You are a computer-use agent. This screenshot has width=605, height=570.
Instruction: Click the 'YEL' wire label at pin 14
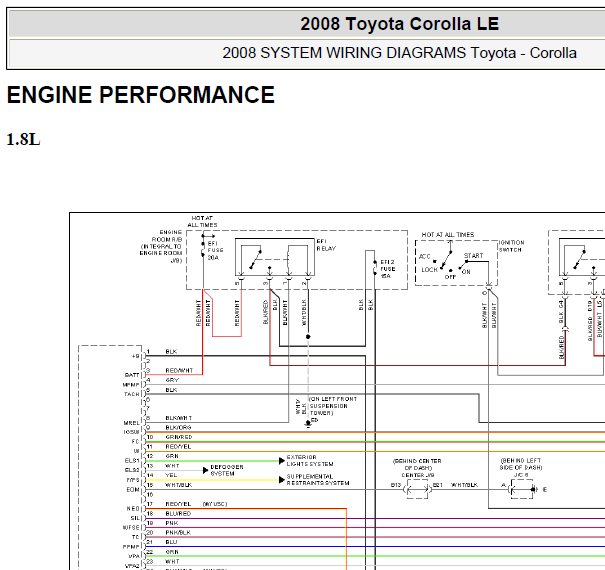[171, 475]
